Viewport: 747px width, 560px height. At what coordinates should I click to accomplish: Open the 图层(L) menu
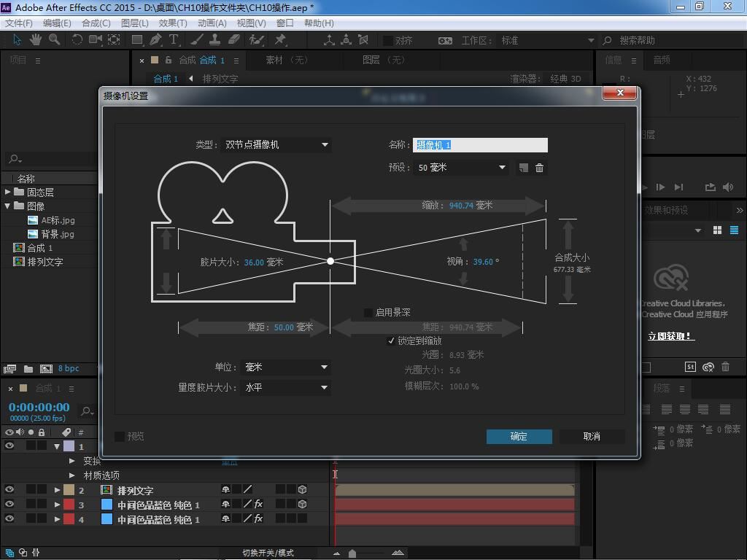135,23
